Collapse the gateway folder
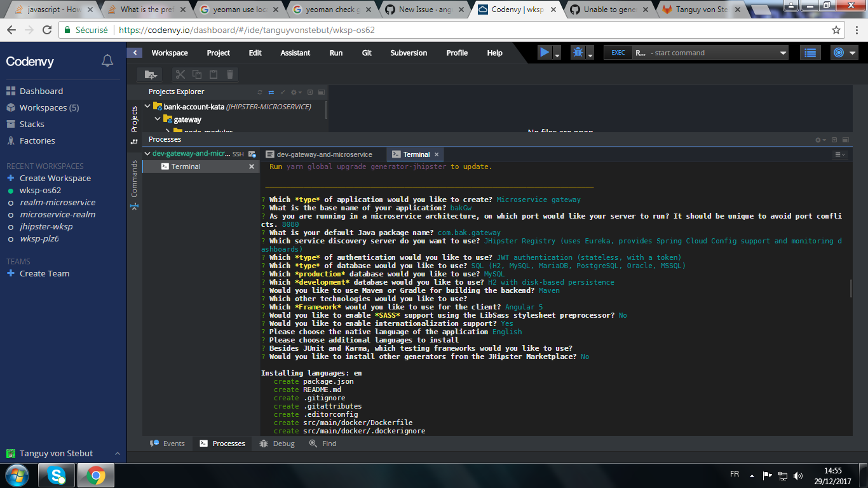868x488 pixels. click(158, 119)
